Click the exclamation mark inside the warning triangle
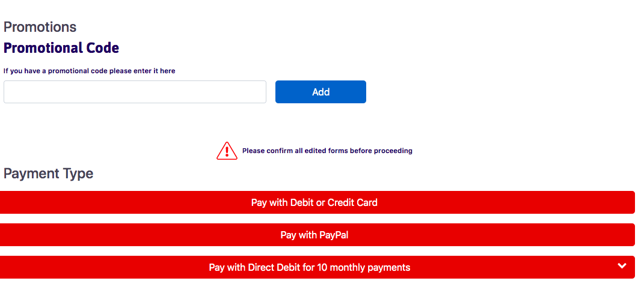644x287 pixels. [x=227, y=152]
